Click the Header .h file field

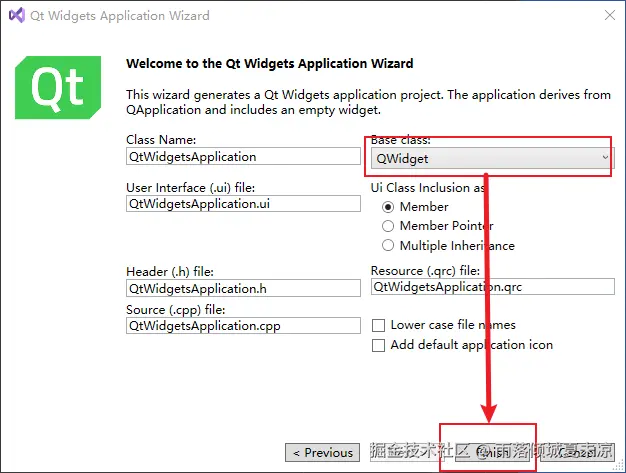243,288
